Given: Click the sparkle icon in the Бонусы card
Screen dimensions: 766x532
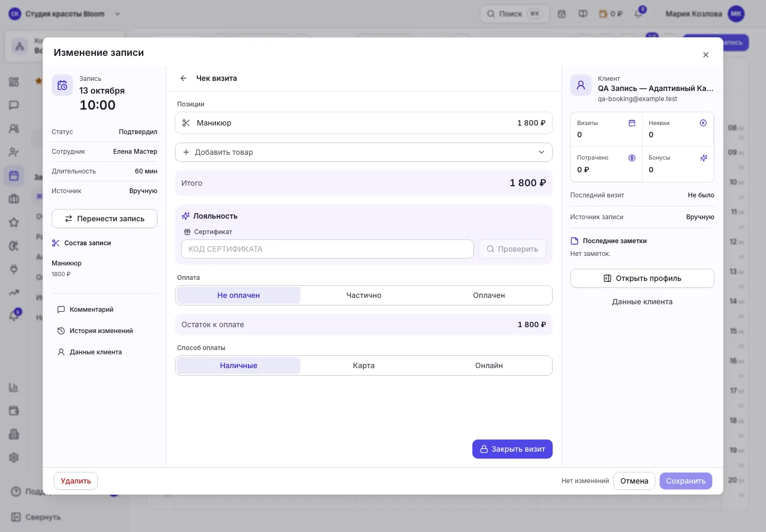Looking at the screenshot, I should (x=704, y=158).
